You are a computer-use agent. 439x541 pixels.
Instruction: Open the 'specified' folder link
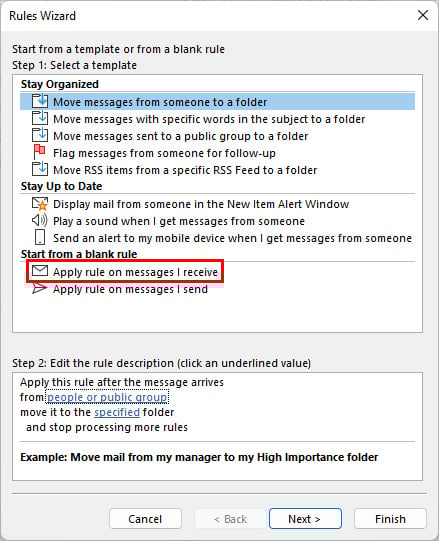(117, 412)
